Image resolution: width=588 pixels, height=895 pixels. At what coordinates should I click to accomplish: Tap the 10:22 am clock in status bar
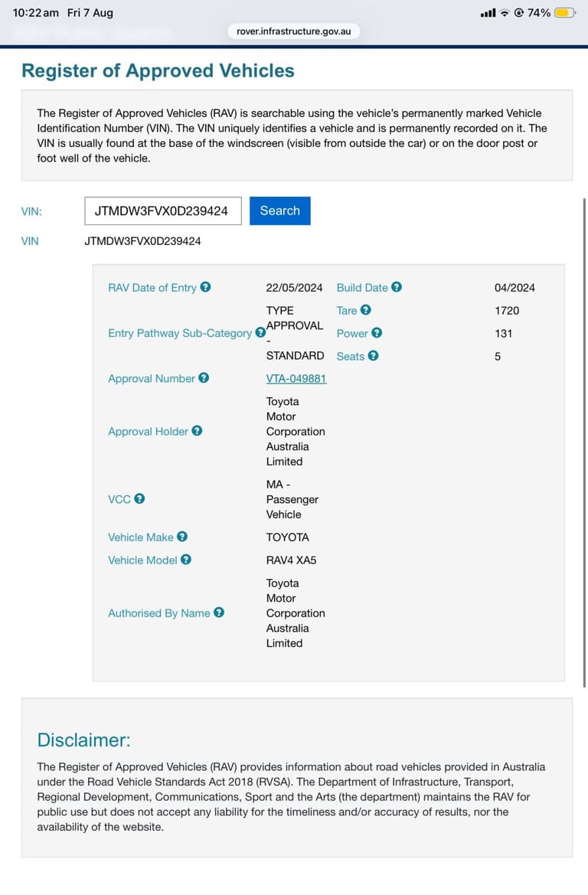point(35,12)
